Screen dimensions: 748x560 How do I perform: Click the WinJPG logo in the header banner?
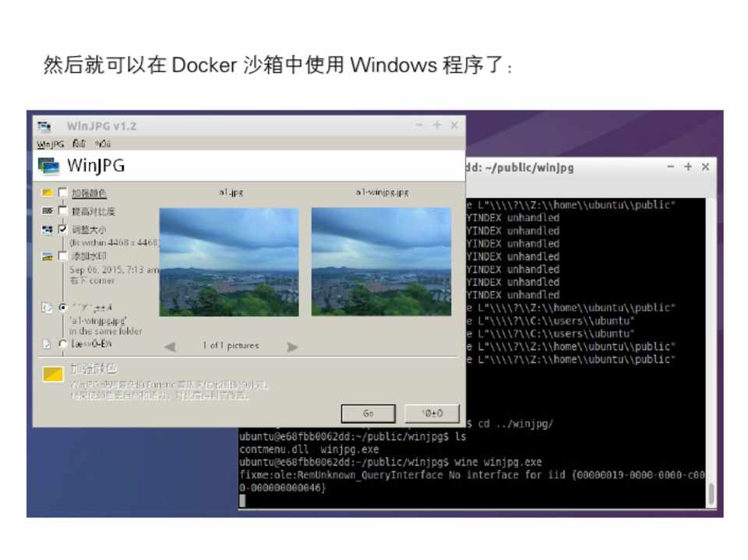(49, 165)
